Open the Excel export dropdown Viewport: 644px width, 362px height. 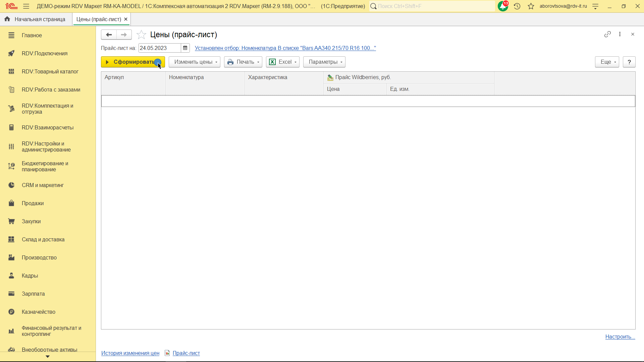283,62
